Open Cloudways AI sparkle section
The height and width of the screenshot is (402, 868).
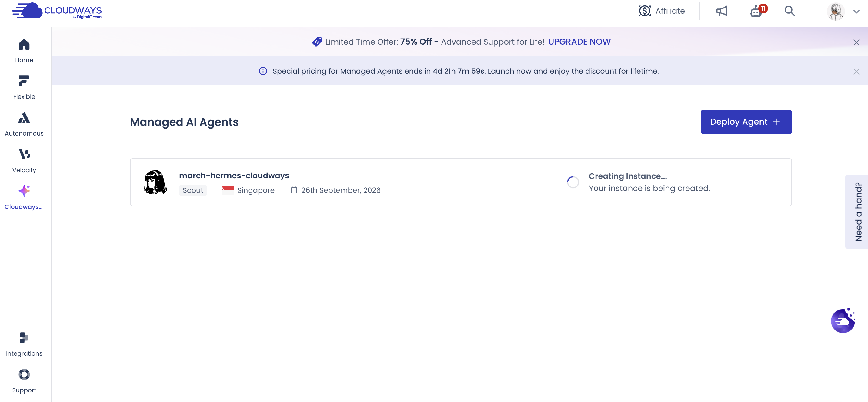[24, 197]
